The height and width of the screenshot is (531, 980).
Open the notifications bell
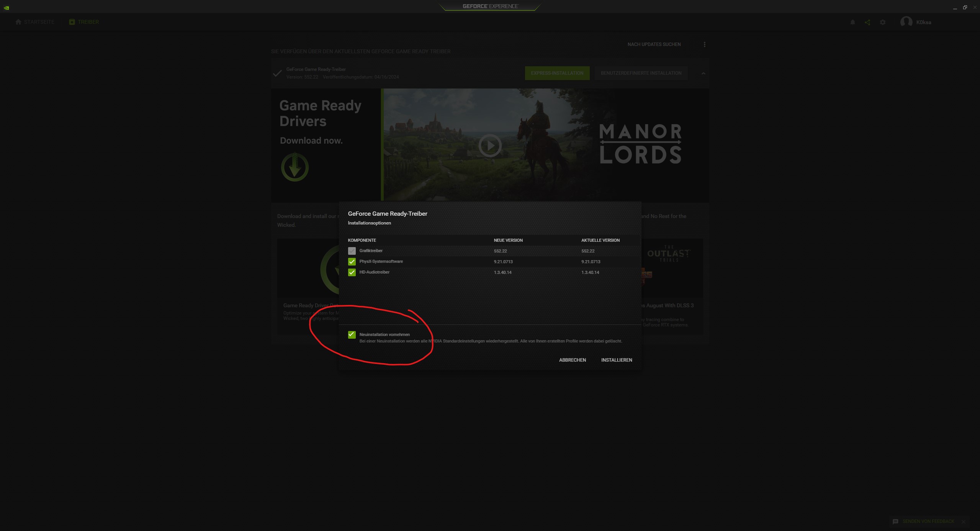[852, 22]
